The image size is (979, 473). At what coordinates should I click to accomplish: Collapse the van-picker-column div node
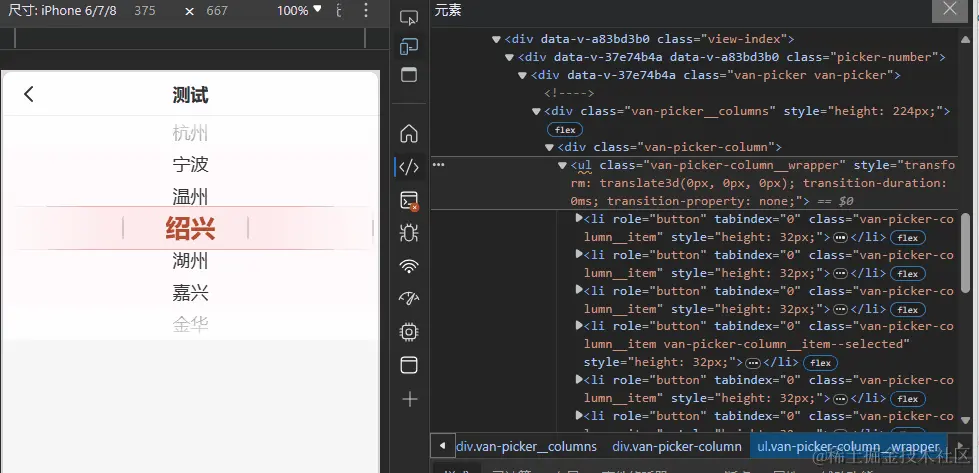click(549, 148)
